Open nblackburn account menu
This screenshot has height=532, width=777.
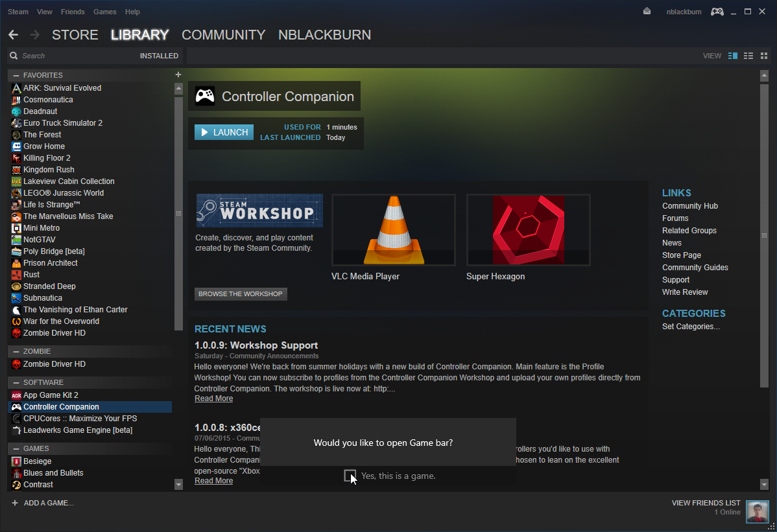(x=684, y=12)
